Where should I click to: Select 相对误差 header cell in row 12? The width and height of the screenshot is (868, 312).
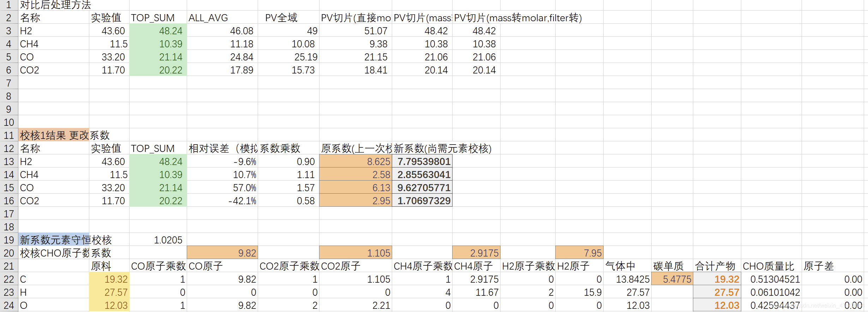[x=222, y=148]
